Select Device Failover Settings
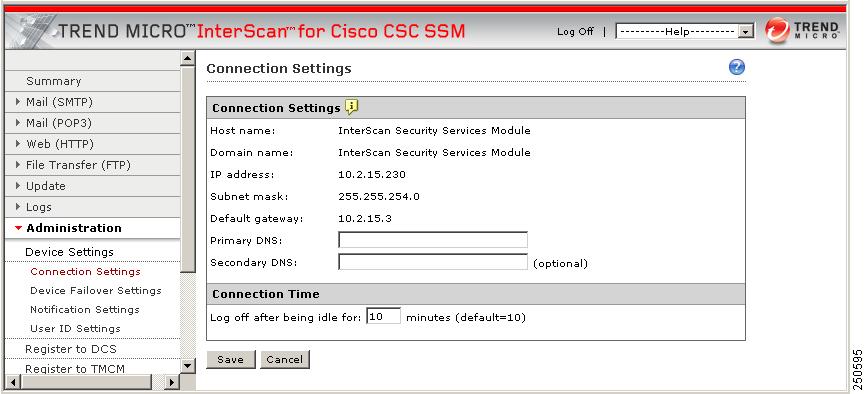Screen dimensions: 865x394 (x=96, y=290)
